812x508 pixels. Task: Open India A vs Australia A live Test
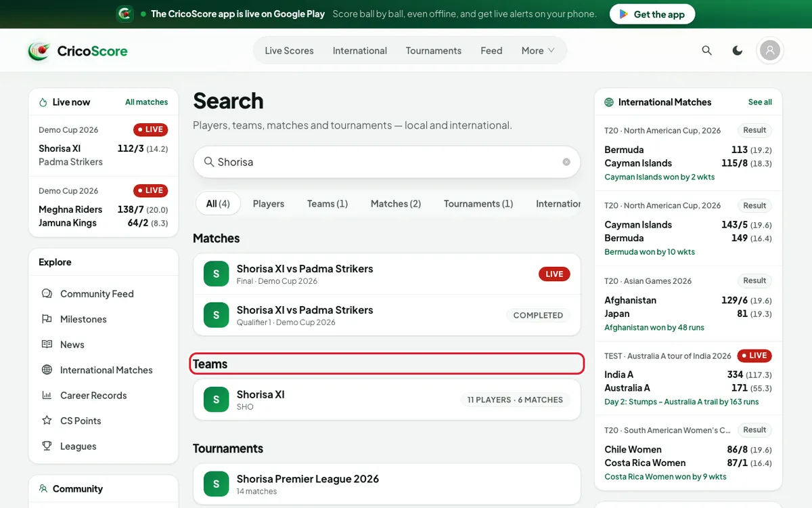click(688, 379)
